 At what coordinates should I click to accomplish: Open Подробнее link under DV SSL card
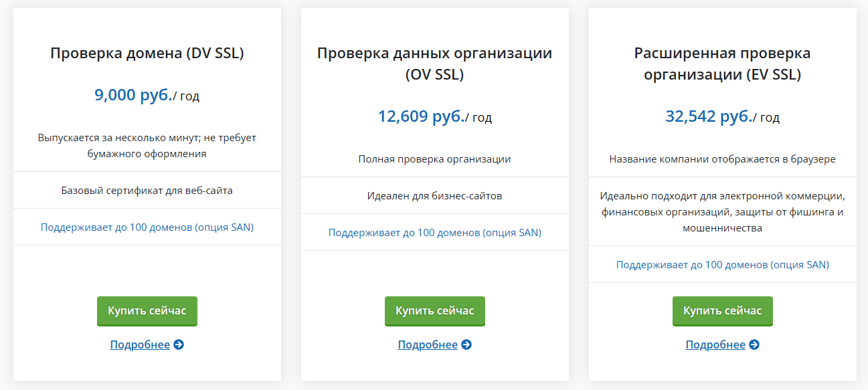[x=140, y=345]
